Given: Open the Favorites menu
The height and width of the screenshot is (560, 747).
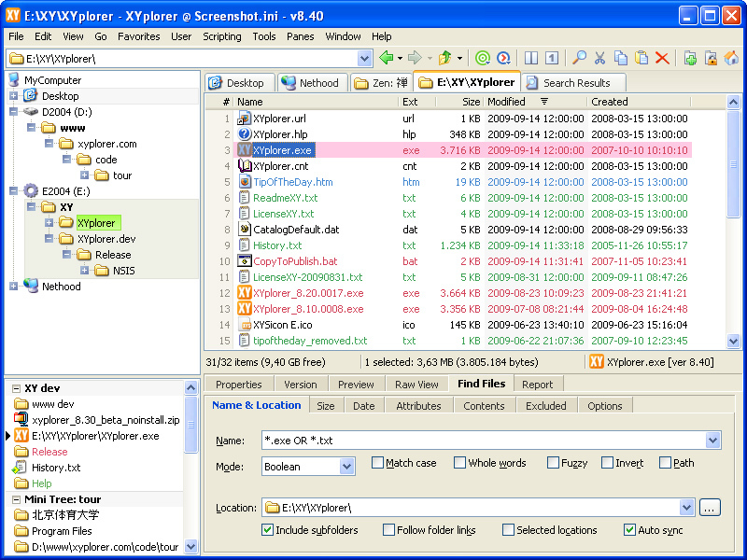Looking at the screenshot, I should 138,36.
